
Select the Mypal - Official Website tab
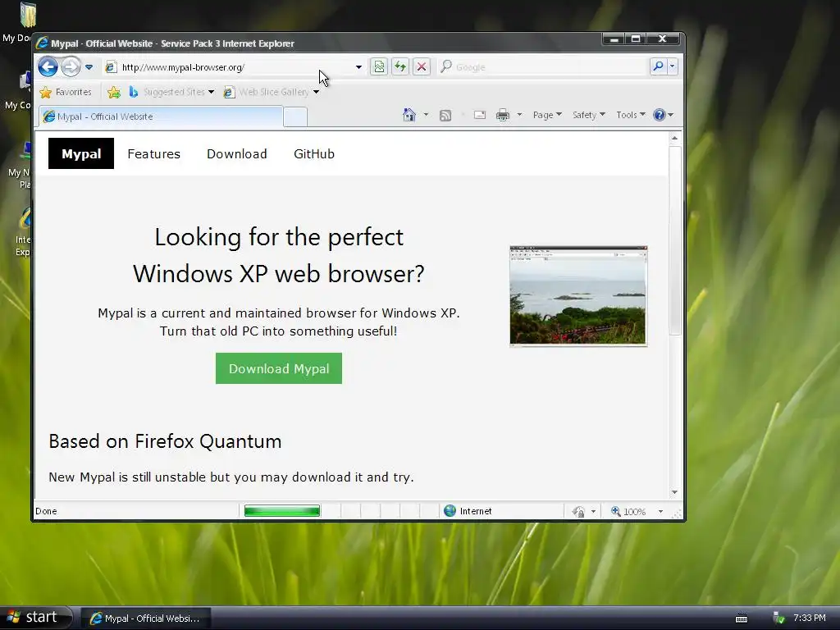(161, 116)
